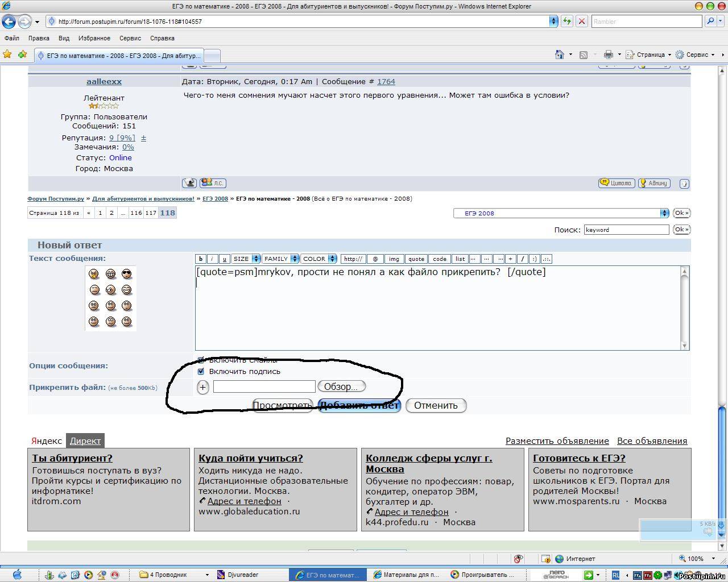
Task: Open the COLOR dropdown in editor
Action: [x=318, y=259]
